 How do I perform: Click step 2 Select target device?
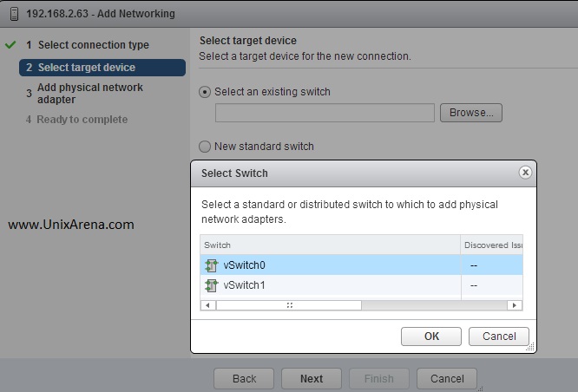tap(102, 68)
